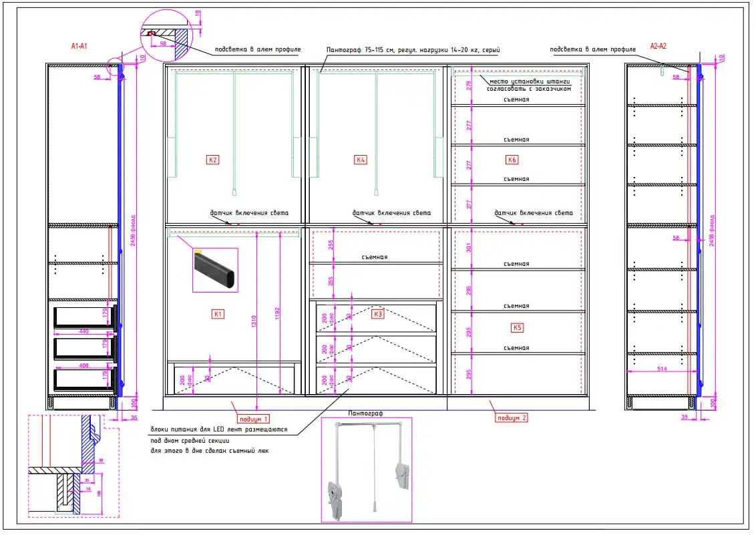The image size is (756, 535).
Task: Select the K5 shelf section label
Action: [x=517, y=328]
